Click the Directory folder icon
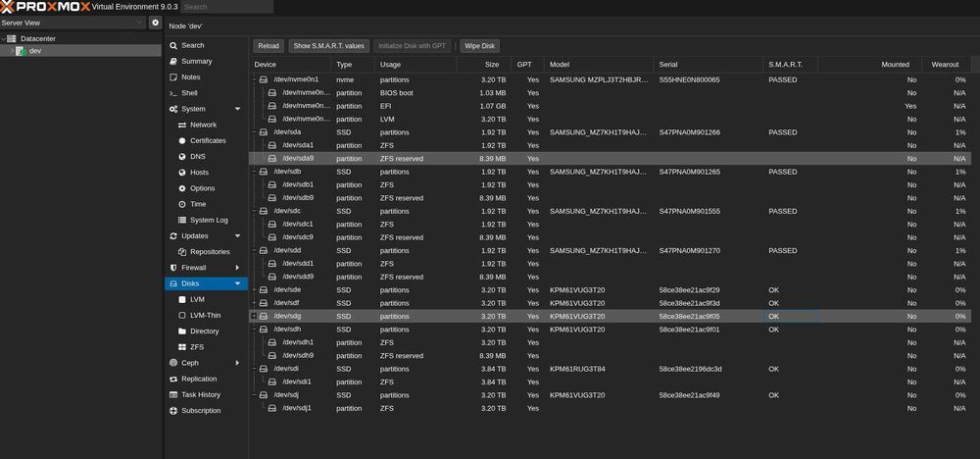The image size is (980, 459). pyautogui.click(x=182, y=331)
